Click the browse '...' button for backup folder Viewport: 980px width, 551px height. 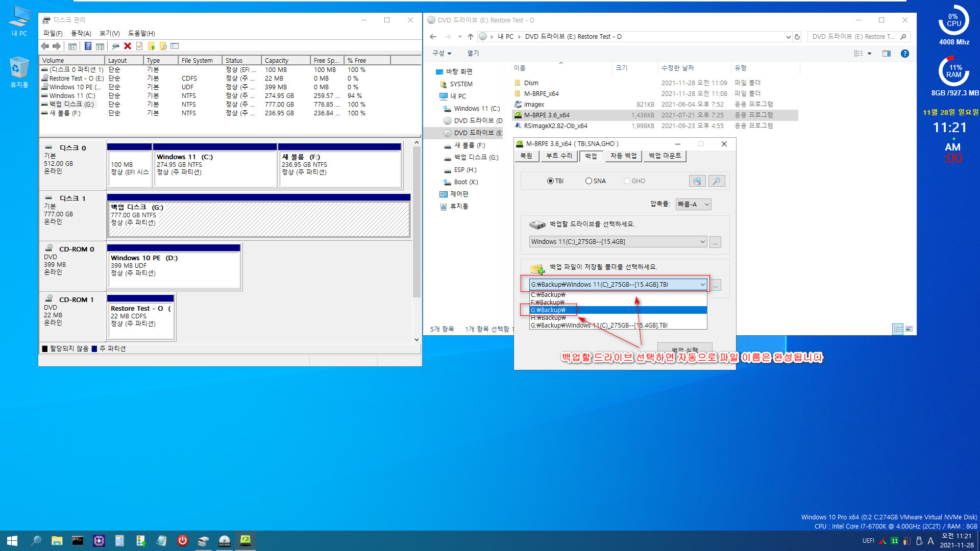(x=716, y=285)
